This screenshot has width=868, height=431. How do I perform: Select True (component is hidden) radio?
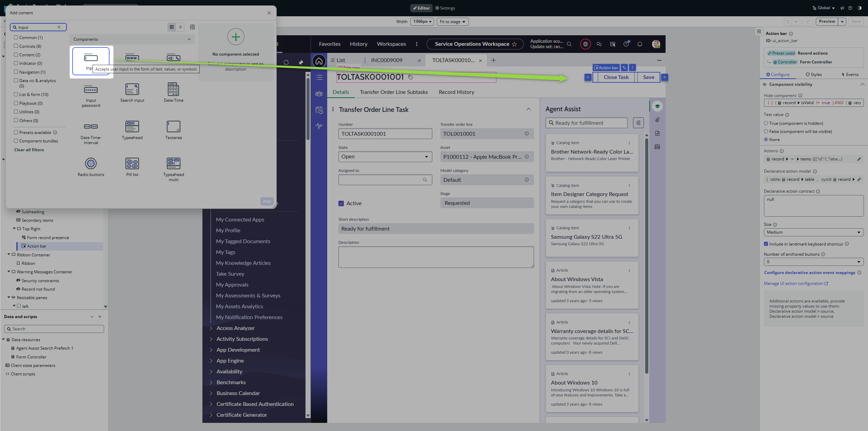766,123
